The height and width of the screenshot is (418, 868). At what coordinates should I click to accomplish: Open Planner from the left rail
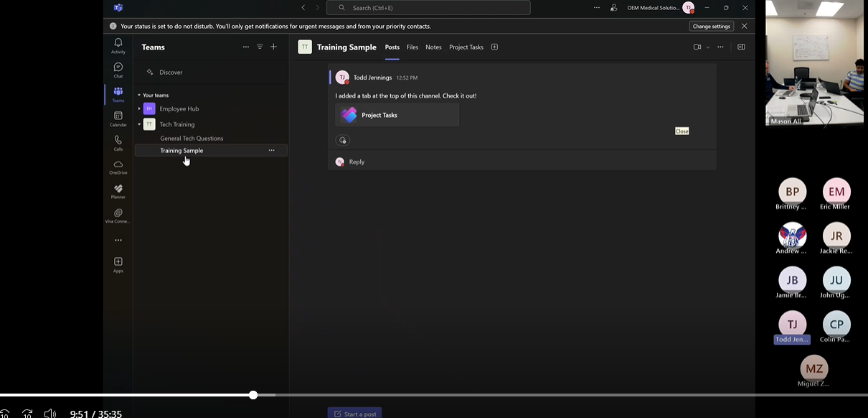click(118, 192)
